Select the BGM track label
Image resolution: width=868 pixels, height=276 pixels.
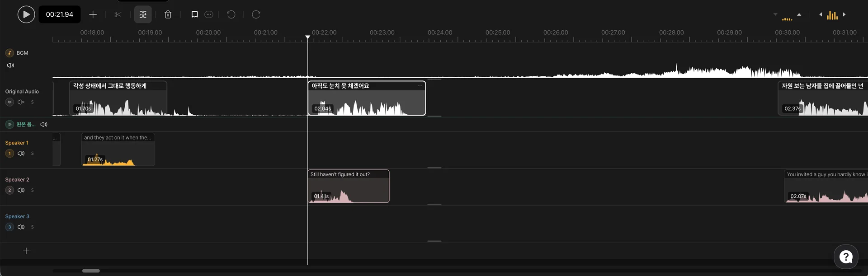[22, 53]
